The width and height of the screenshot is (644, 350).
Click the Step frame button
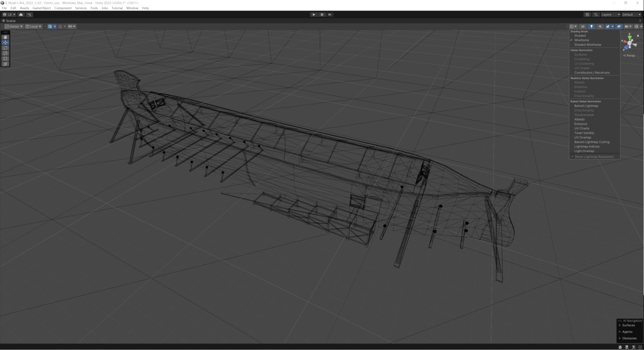[x=330, y=14]
